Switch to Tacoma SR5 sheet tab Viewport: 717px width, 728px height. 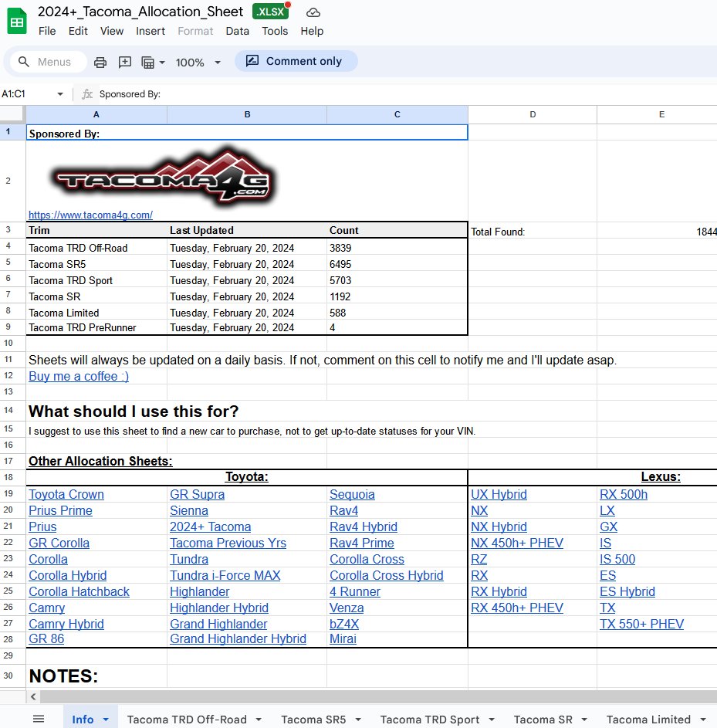pos(313,720)
